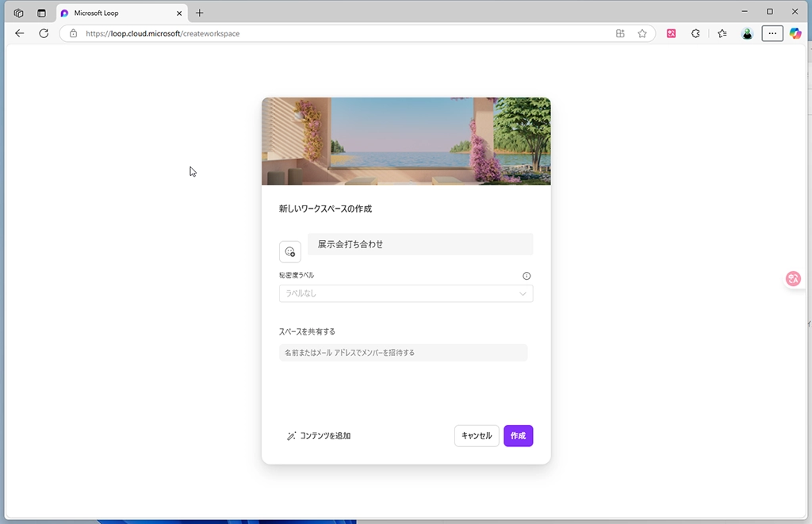Image resolution: width=812 pixels, height=524 pixels.
Task: Click the floating translate widget
Action: pyautogui.click(x=793, y=279)
